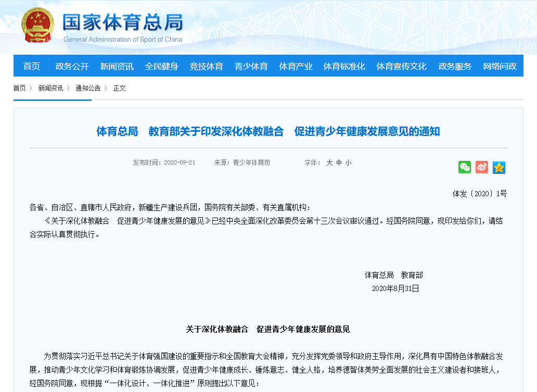Go to 网络问政 section
Viewport: 537px width, 392px height.
point(500,66)
